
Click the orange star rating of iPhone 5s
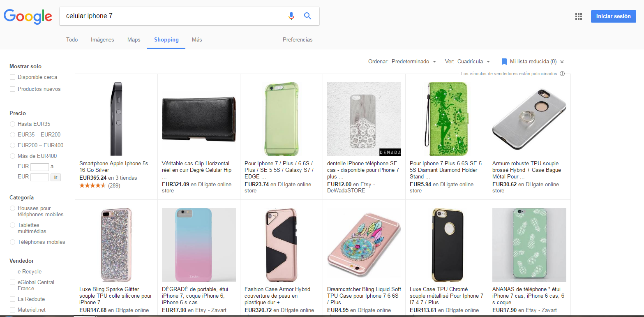pos(92,185)
